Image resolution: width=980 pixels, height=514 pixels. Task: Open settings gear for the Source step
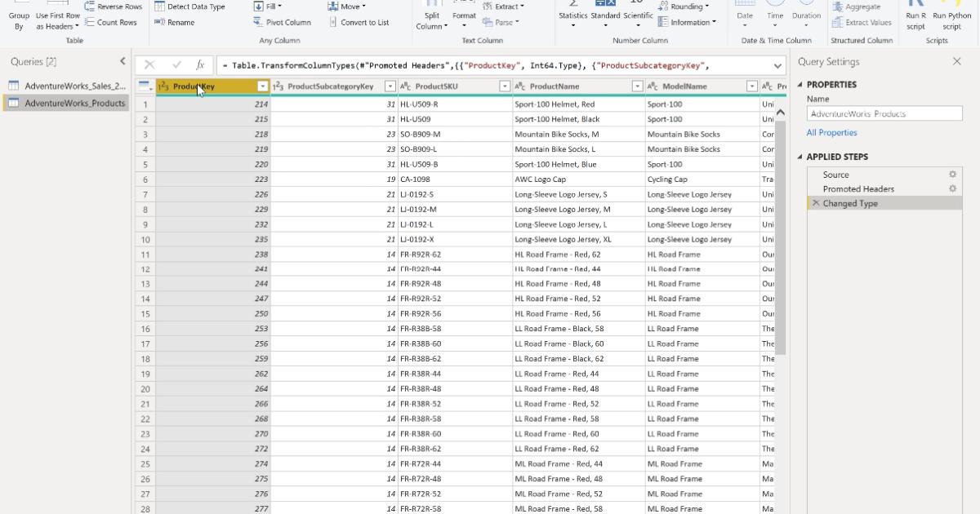(951, 174)
